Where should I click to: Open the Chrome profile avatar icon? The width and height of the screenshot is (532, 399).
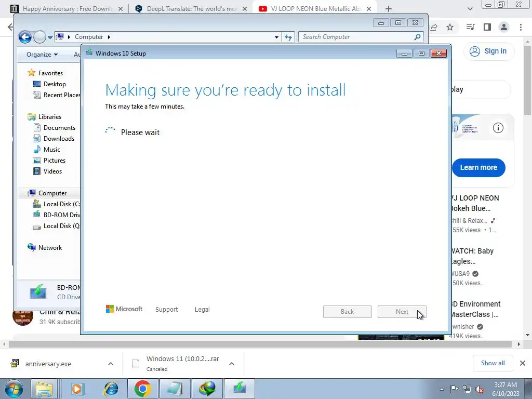(504, 27)
